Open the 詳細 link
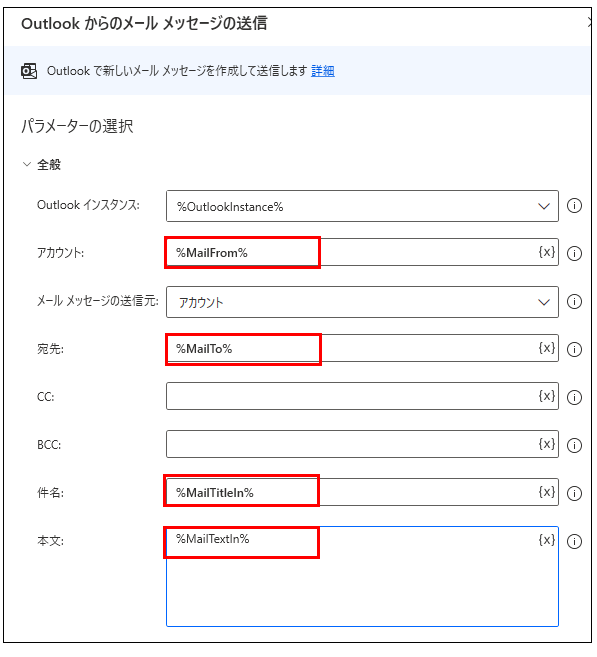 (x=323, y=71)
